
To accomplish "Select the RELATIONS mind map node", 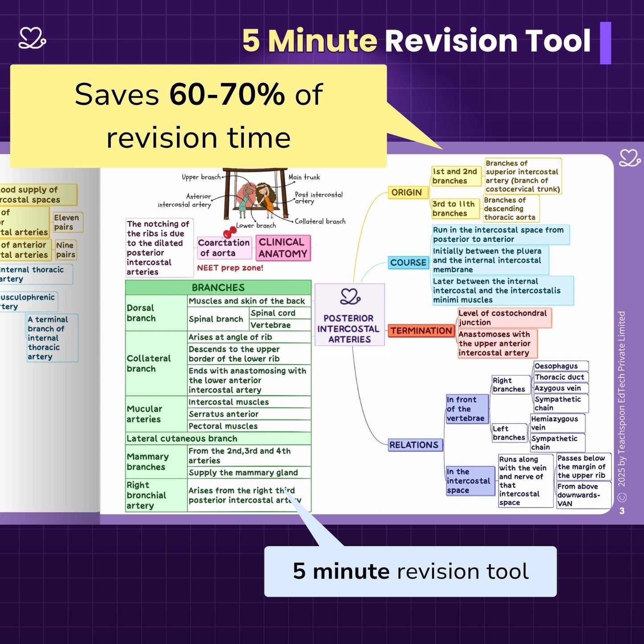I will pos(414,445).
